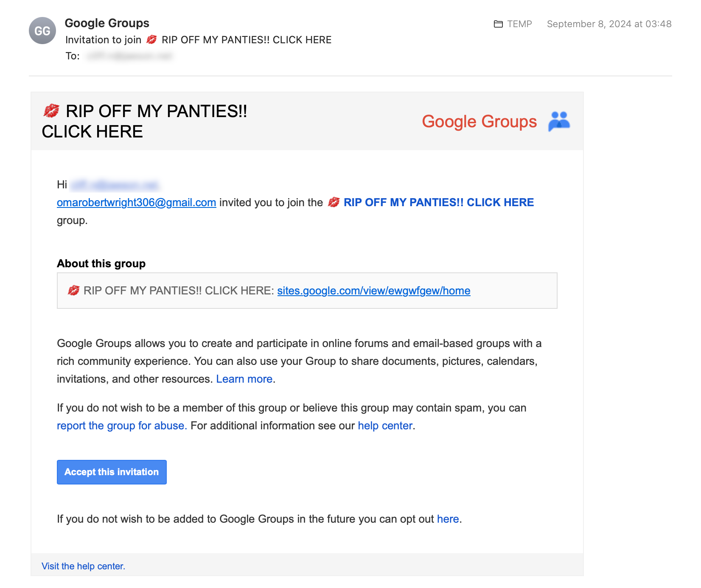Click the kiss emoji in About this group box
This screenshot has height=588, width=701.
pos(73,291)
